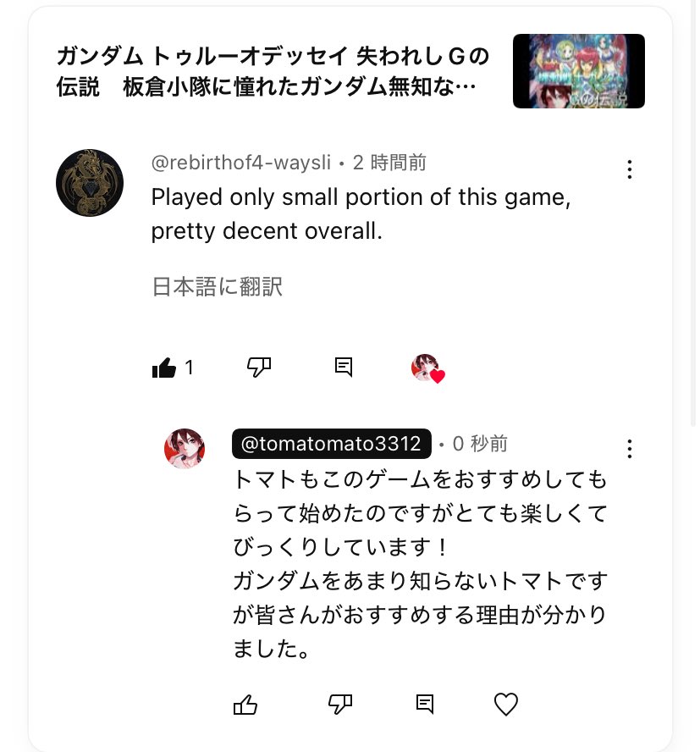Screen dimensions: 700x752
Task: Give a heart to the tomatomato3312 reply
Action: [x=506, y=705]
